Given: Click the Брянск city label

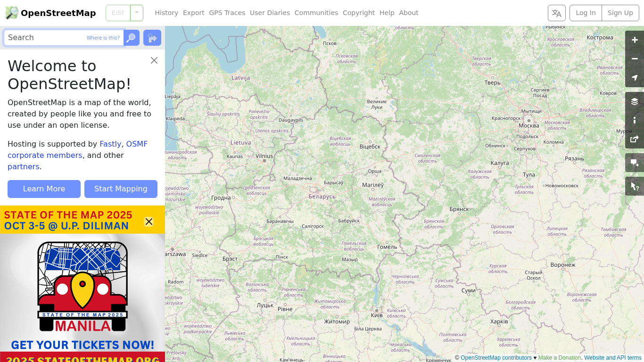Looking at the screenshot, I should tap(459, 209).
